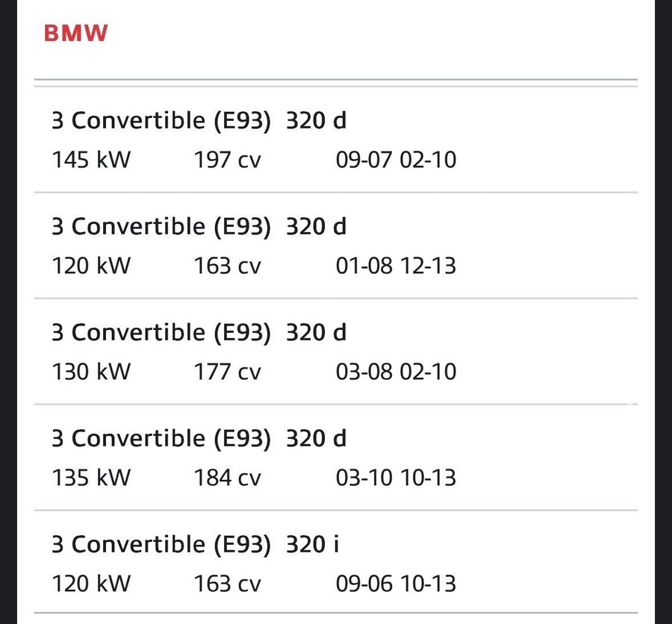
Task: Click the 145 kW power value
Action: point(90,160)
